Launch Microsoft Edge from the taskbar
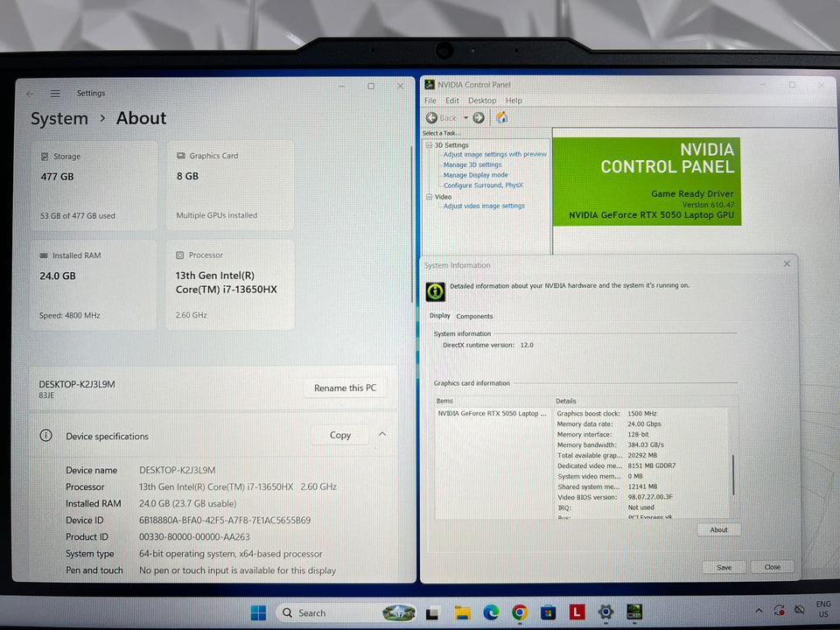The height and width of the screenshot is (630, 840). [x=491, y=612]
